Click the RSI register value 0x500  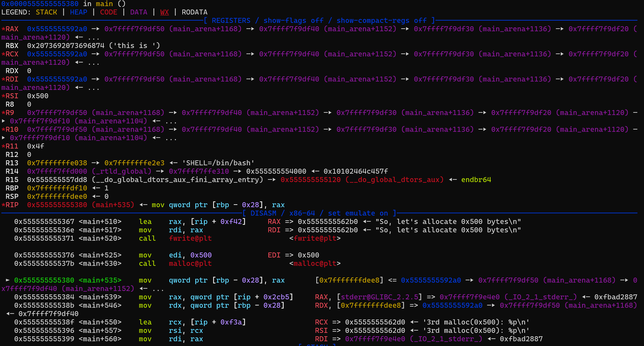38,96
